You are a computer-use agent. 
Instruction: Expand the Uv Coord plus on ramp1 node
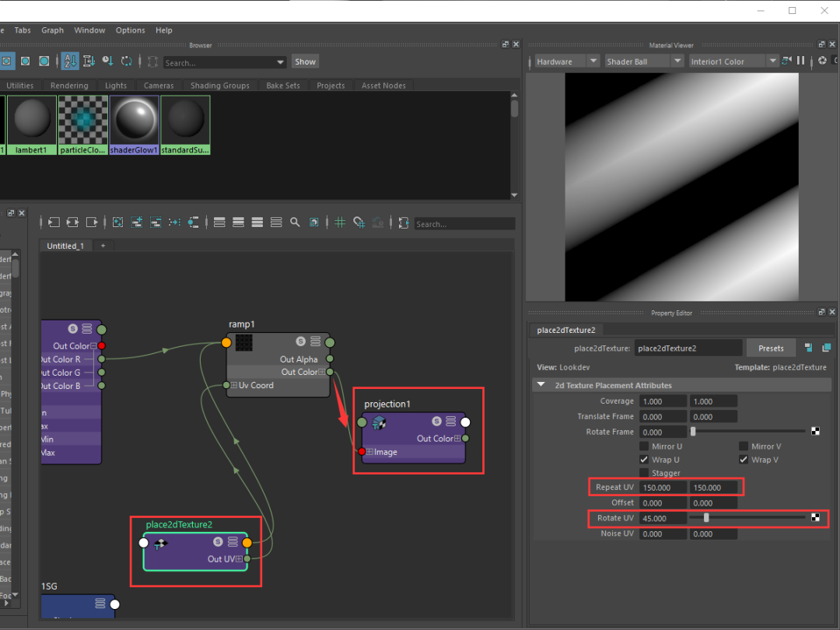(x=234, y=385)
